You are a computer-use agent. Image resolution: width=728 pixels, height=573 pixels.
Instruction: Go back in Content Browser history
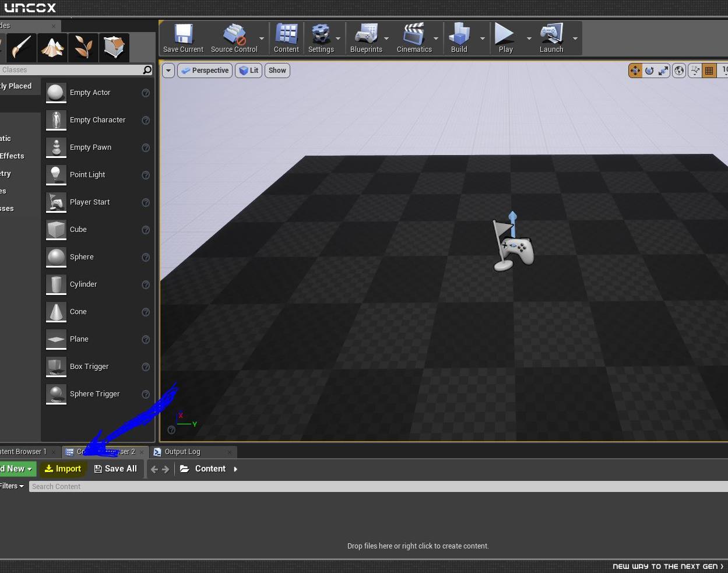[154, 469]
